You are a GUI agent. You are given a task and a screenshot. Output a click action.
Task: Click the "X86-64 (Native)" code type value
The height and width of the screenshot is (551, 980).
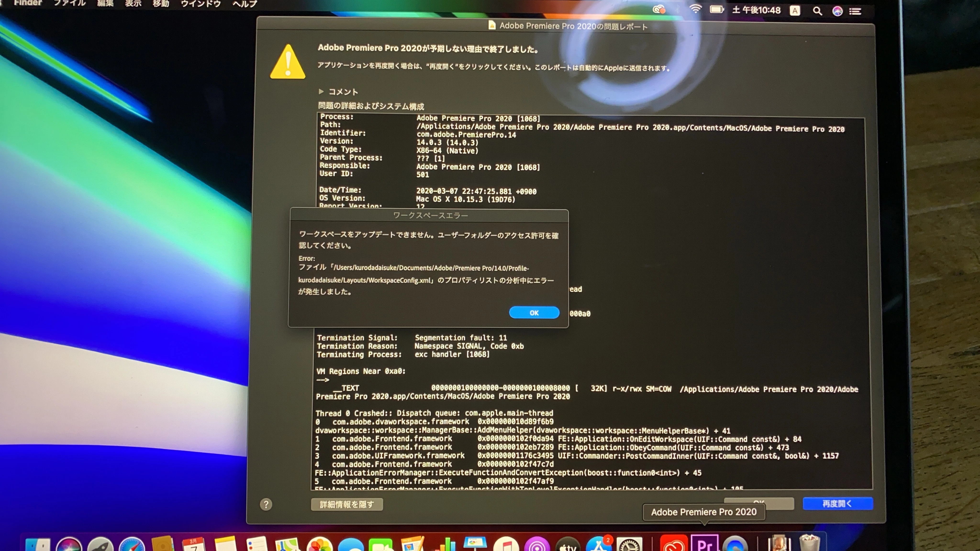(x=447, y=151)
